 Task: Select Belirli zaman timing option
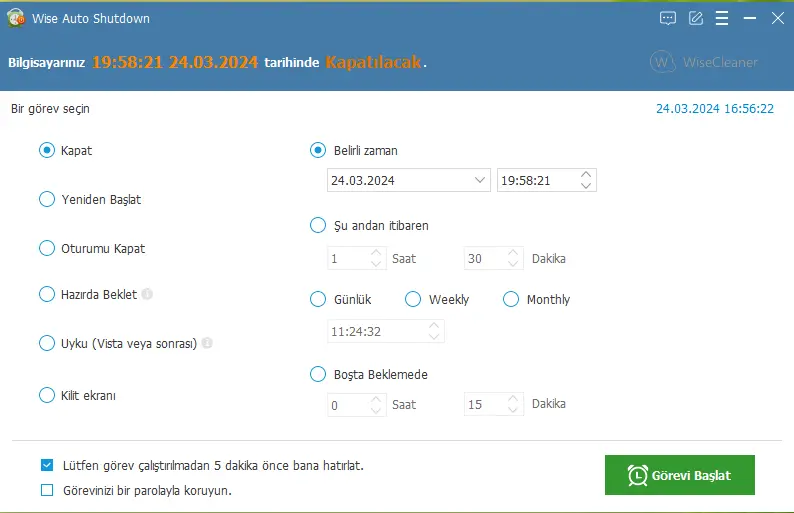tap(318, 150)
